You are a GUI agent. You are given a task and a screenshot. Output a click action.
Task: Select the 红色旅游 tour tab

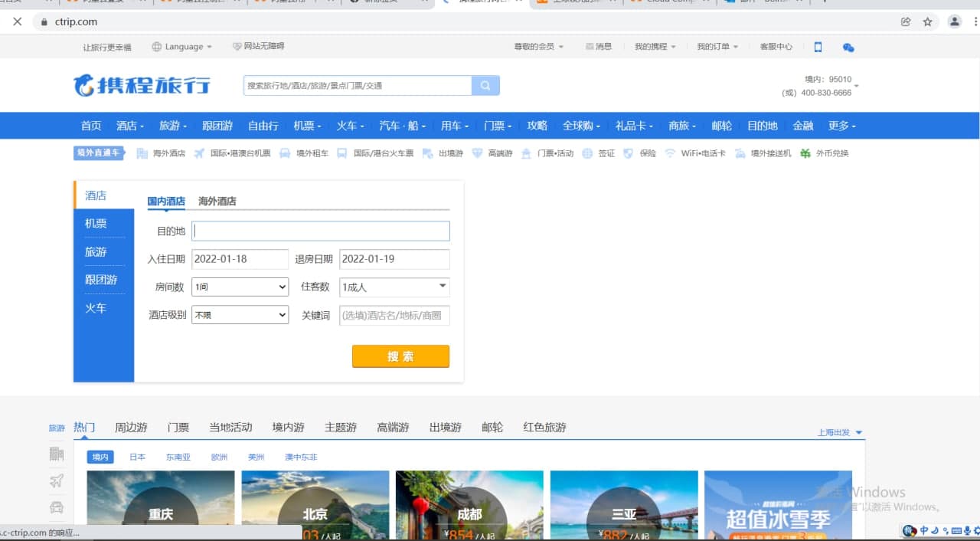click(x=545, y=428)
